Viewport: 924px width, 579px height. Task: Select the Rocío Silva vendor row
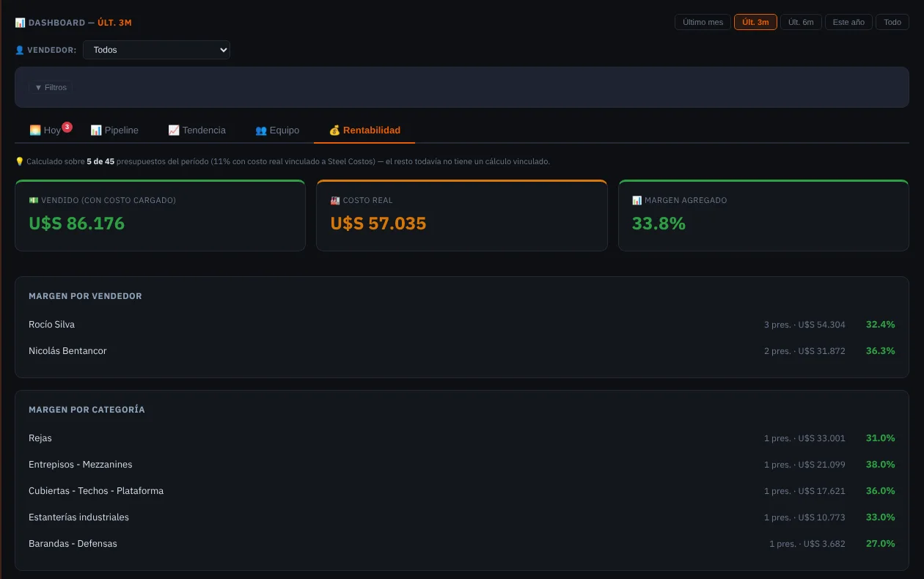(x=462, y=324)
